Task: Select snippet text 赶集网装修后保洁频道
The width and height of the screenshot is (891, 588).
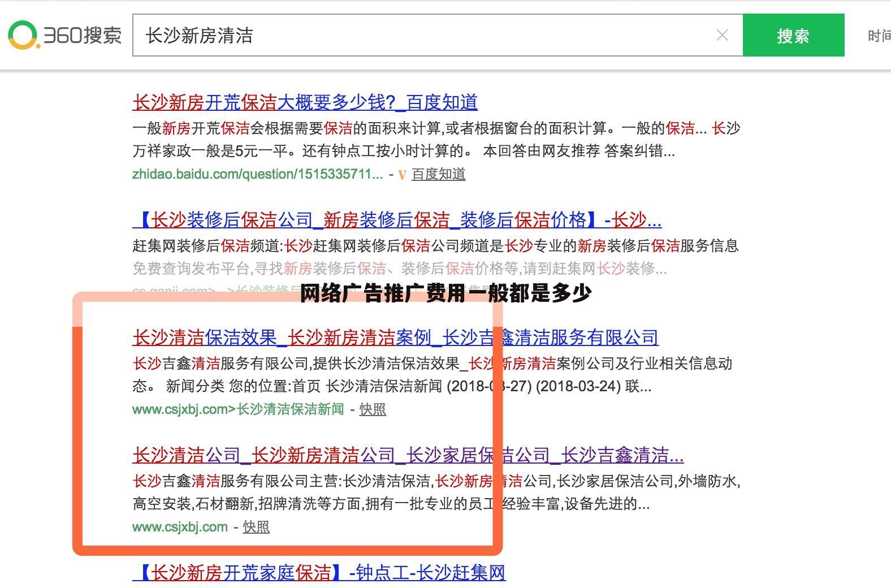Action: [206, 246]
